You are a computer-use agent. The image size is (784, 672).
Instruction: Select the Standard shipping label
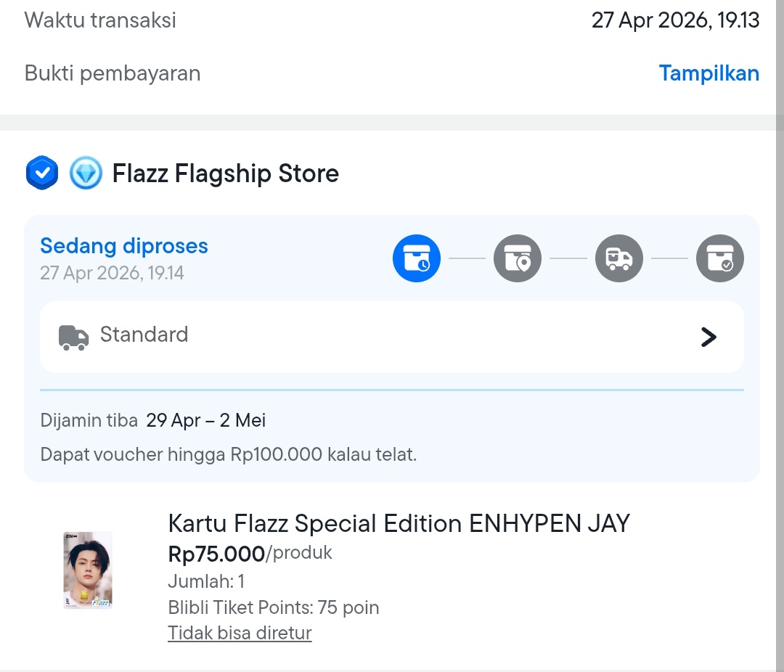coord(144,335)
